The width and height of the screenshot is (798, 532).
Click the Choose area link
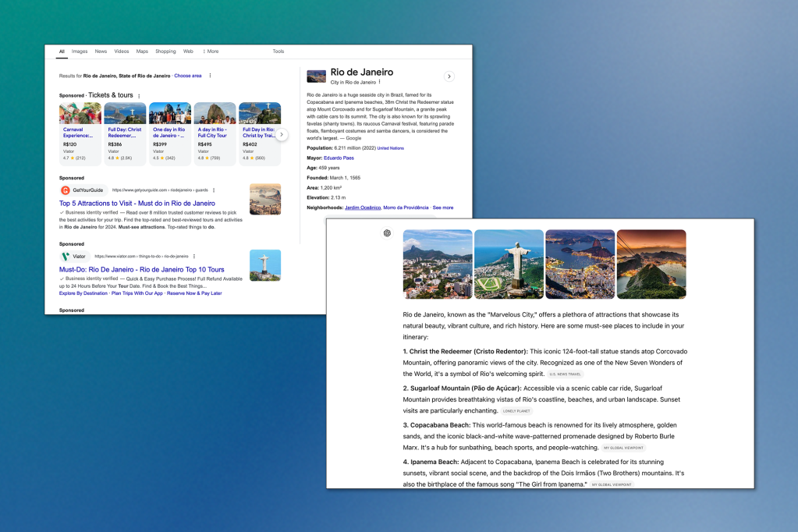click(188, 76)
